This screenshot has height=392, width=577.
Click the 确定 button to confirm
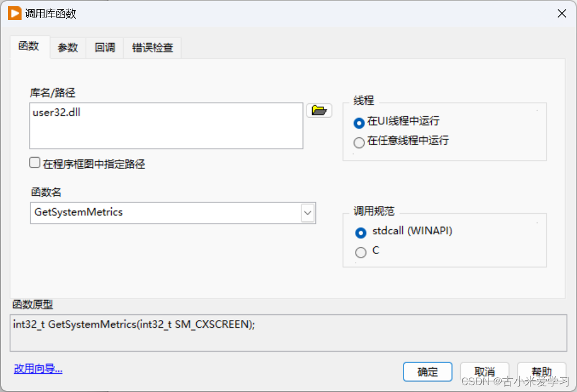pos(427,372)
